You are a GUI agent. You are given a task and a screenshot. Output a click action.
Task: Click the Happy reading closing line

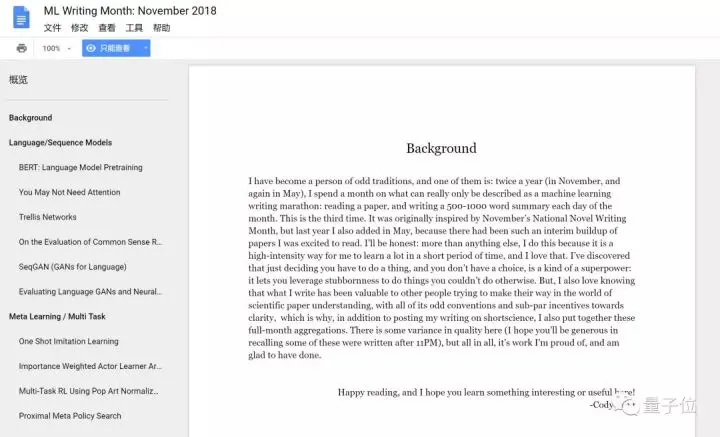(486, 392)
